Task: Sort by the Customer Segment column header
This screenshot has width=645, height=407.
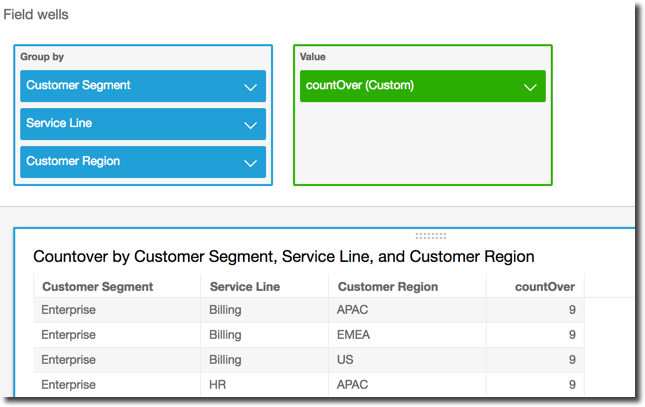Action: pos(97,287)
